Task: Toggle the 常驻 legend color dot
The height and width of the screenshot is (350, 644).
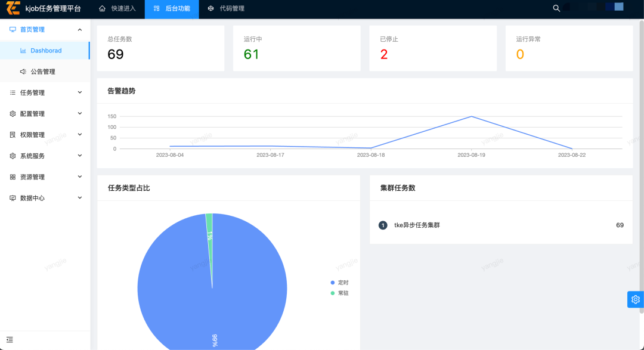Action: pyautogui.click(x=333, y=293)
